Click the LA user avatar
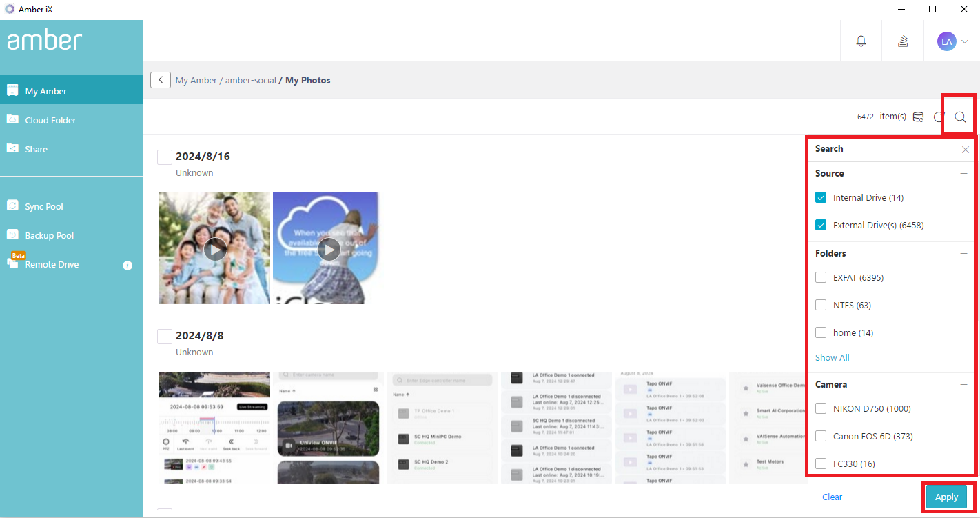 click(946, 41)
